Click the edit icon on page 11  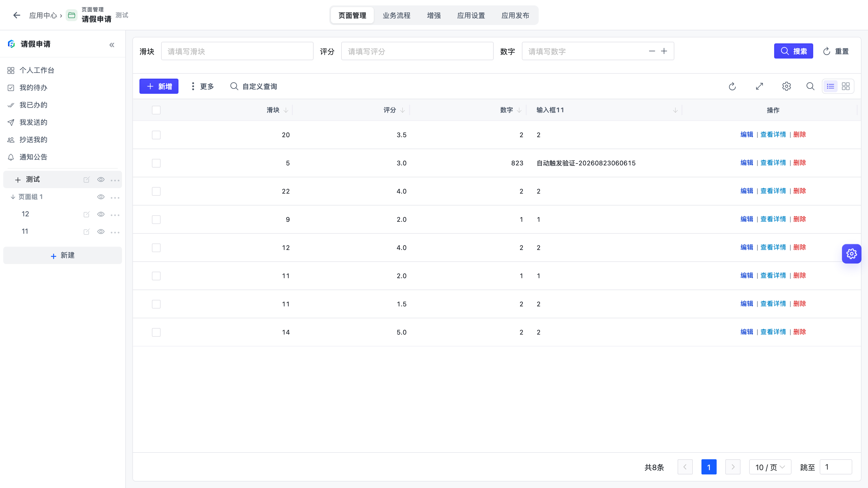(87, 231)
